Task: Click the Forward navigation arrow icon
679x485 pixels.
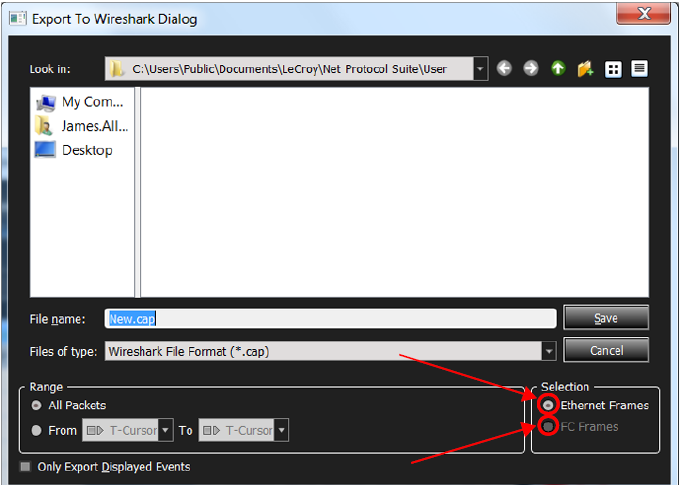Action: coord(530,68)
